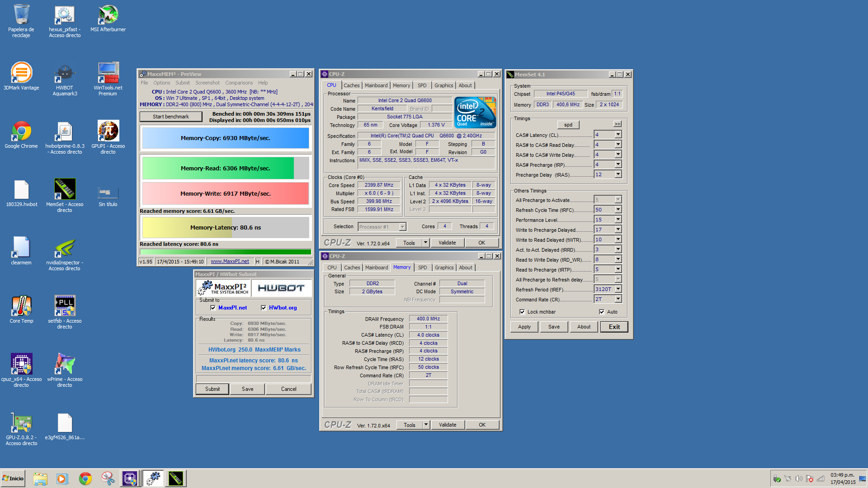
Task: Open Refresh Cycle Time (tRFC) dropdown
Action: coord(618,210)
